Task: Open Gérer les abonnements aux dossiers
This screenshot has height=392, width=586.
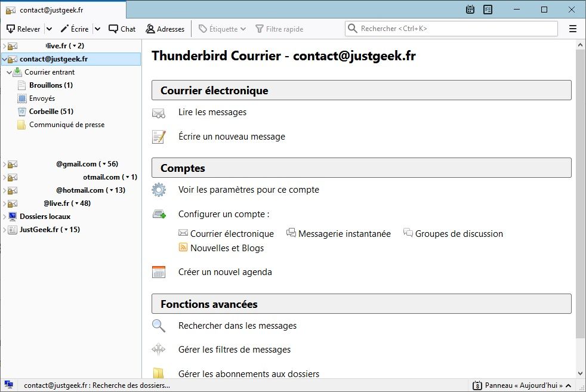Action: coord(248,374)
